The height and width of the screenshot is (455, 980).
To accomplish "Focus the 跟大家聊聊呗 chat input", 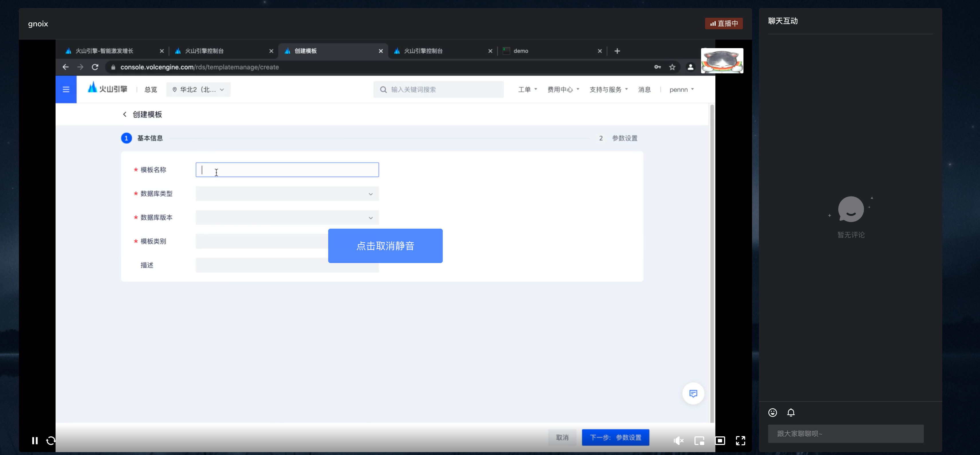I will tap(845, 434).
